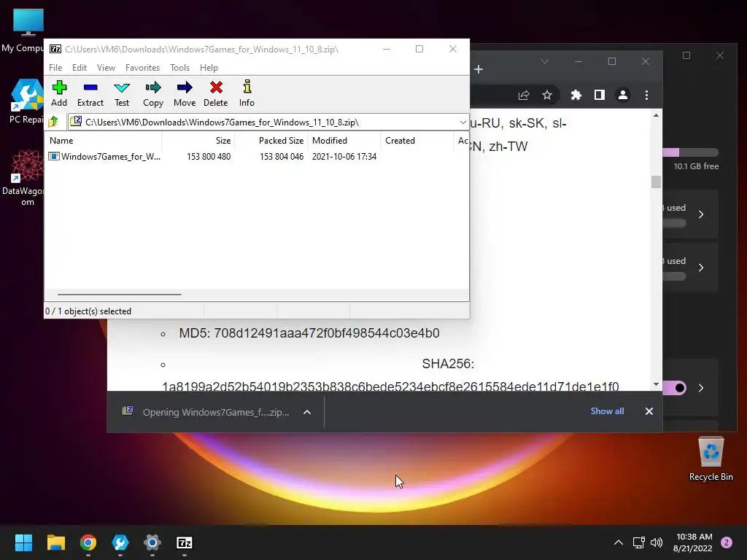Viewport: 747px width, 560px height.
Task: Switch to Settings on the taskbar
Action: click(x=152, y=542)
